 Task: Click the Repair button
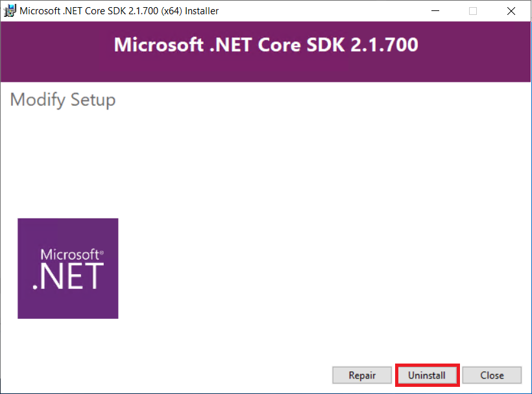coord(361,375)
